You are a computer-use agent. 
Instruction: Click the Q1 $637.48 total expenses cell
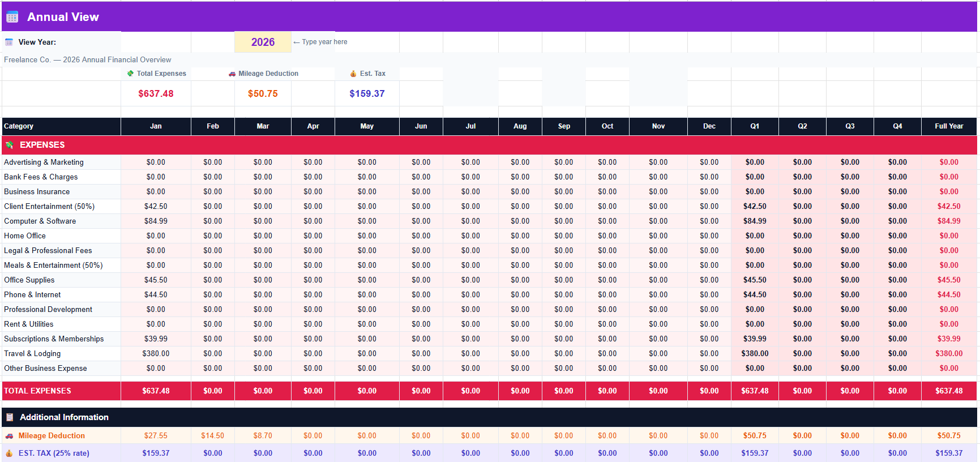click(755, 391)
